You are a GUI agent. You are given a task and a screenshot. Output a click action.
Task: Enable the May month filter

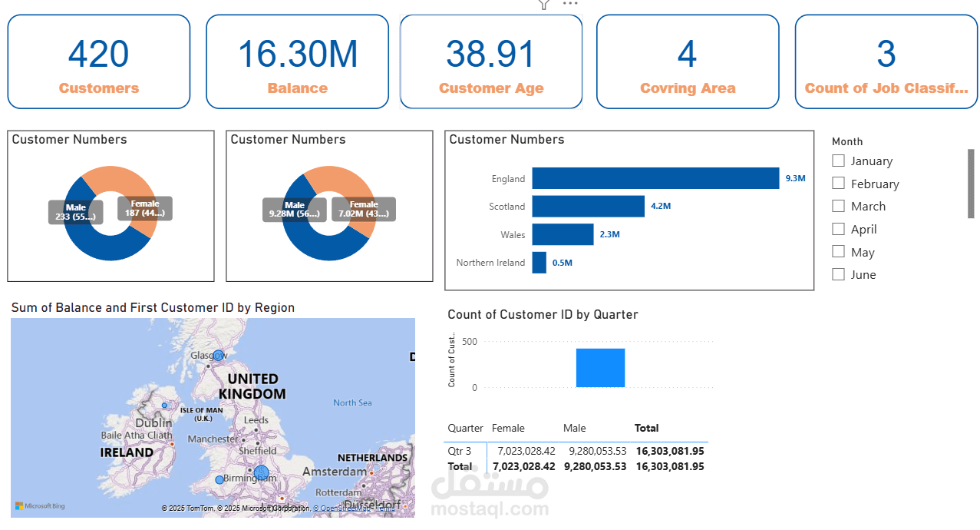tap(839, 251)
